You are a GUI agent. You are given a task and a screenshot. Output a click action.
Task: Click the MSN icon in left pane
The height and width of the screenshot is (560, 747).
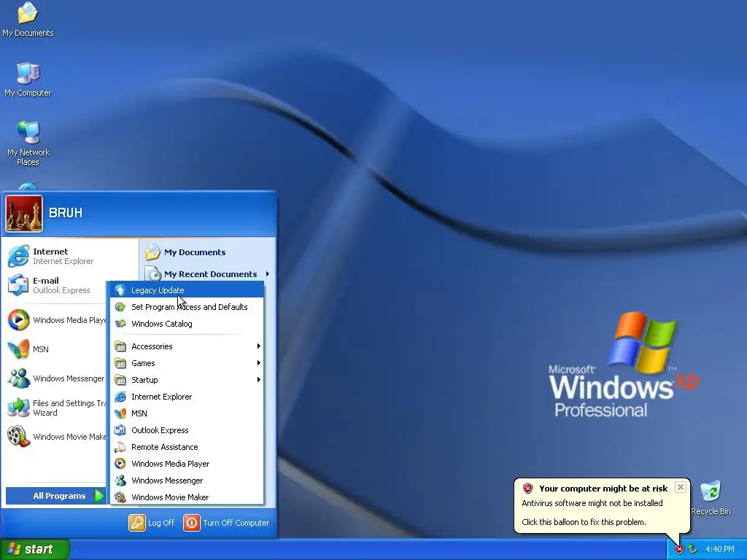coord(18,349)
